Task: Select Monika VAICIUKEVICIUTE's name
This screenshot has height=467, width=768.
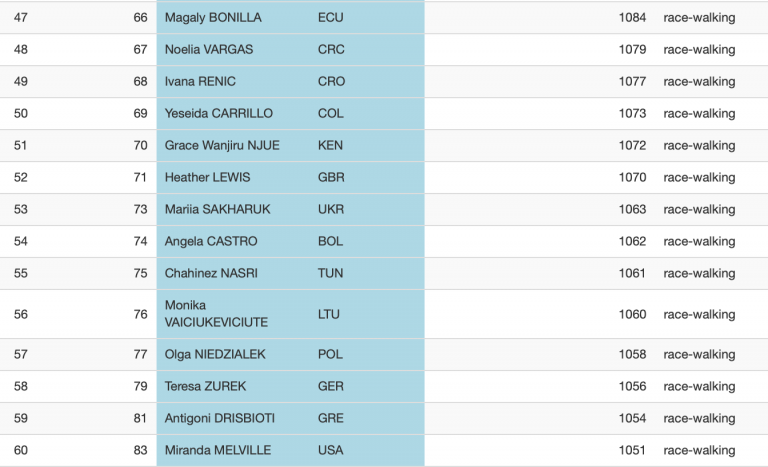Action: point(215,314)
